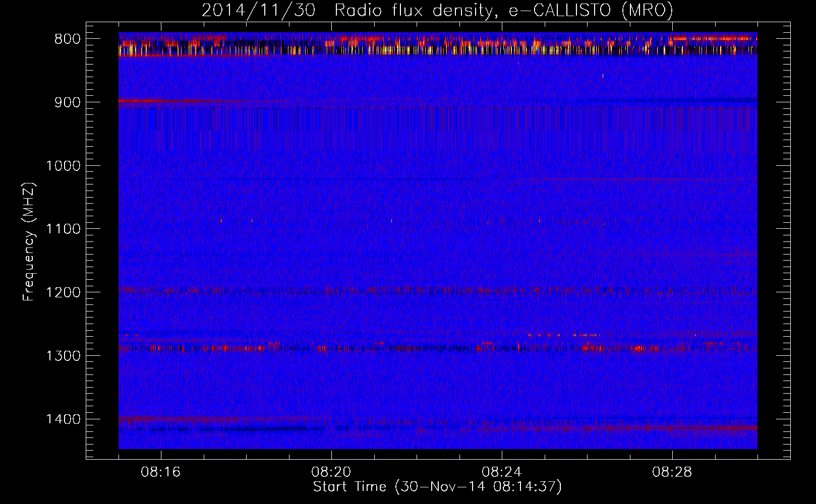Click the 08:24 time tick label
The width and height of the screenshot is (816, 504).
click(x=502, y=472)
